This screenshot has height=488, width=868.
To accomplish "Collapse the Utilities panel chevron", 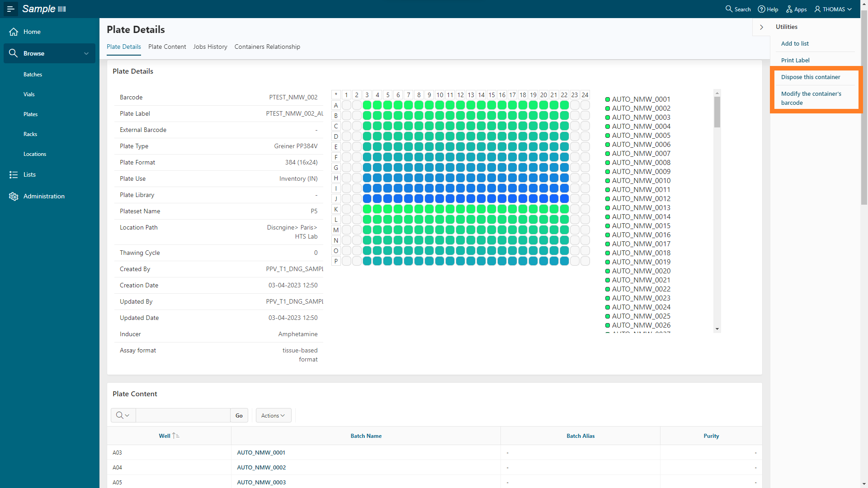I will [x=761, y=27].
